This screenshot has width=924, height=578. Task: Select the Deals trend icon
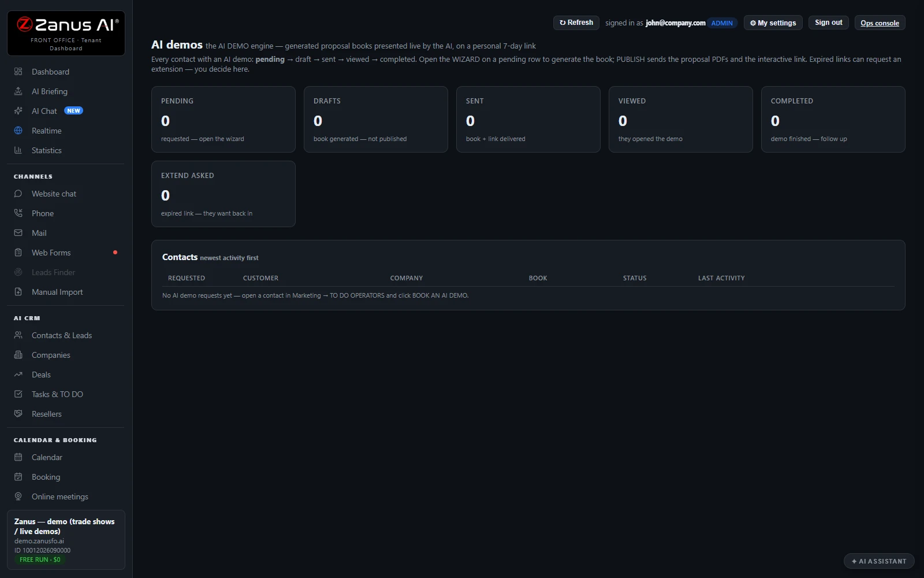point(18,375)
